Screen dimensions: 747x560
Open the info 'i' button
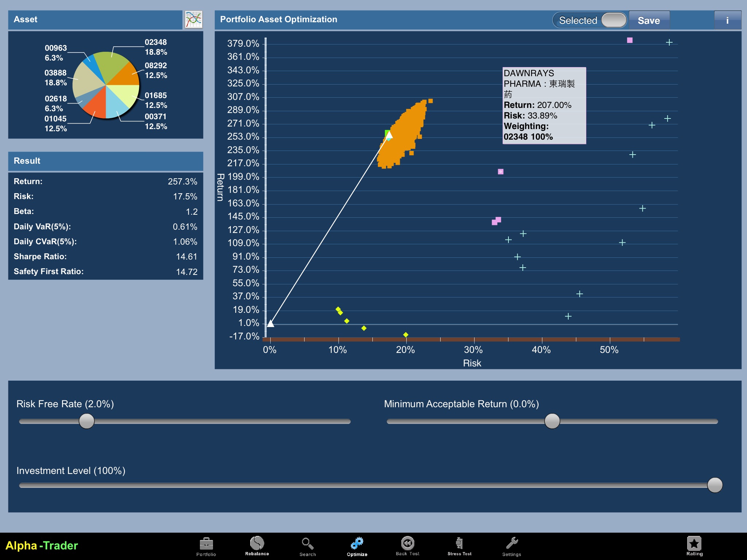point(727,20)
